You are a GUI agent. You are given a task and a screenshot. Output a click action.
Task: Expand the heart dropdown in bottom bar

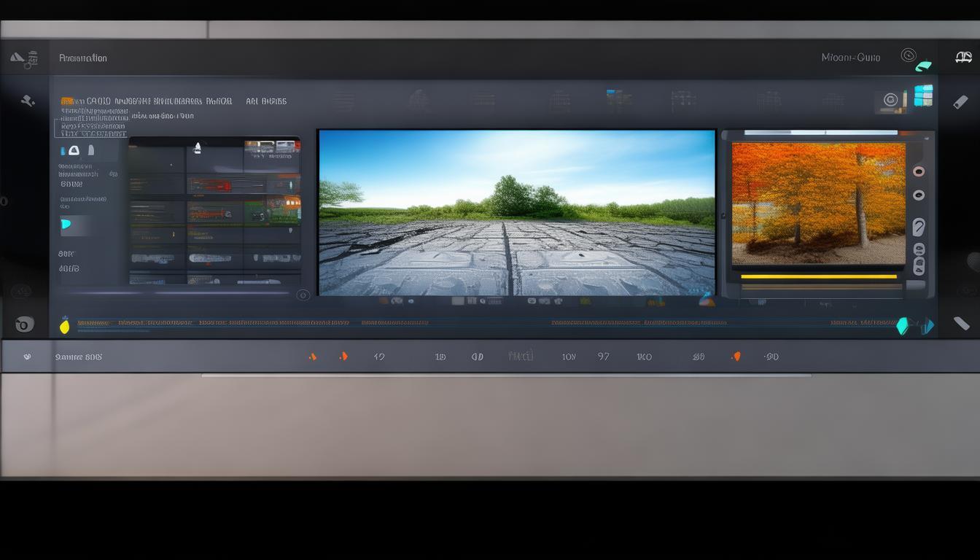27,357
